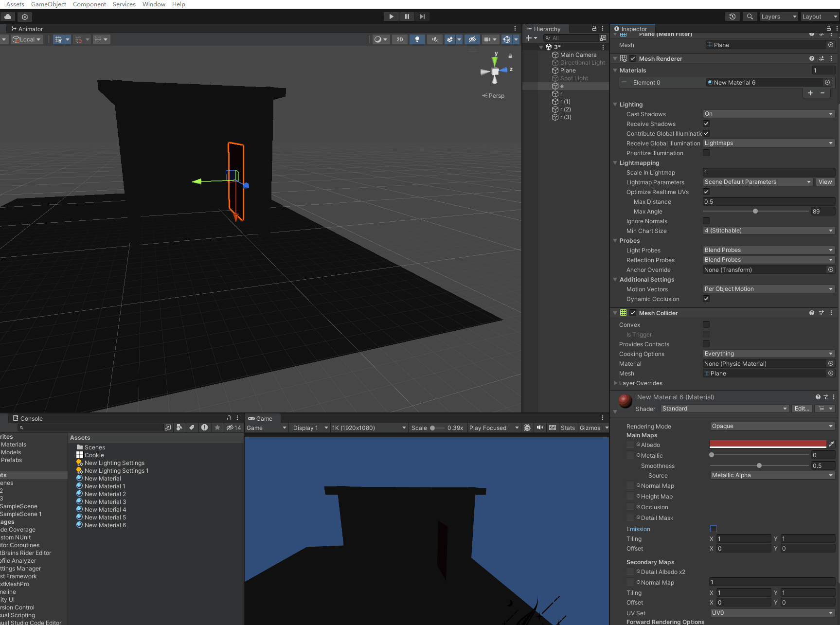This screenshot has height=625, width=840.
Task: Click the orientation gizmo lock icon
Action: [x=510, y=56]
